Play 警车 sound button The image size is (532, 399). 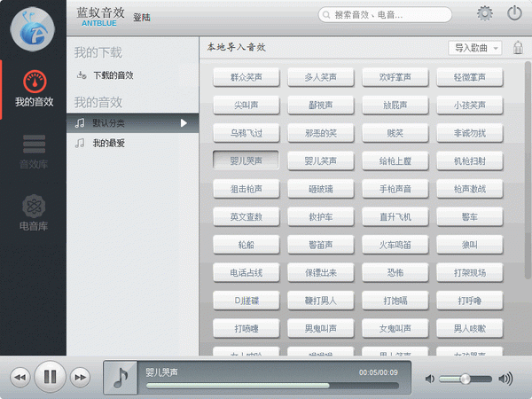coord(470,216)
